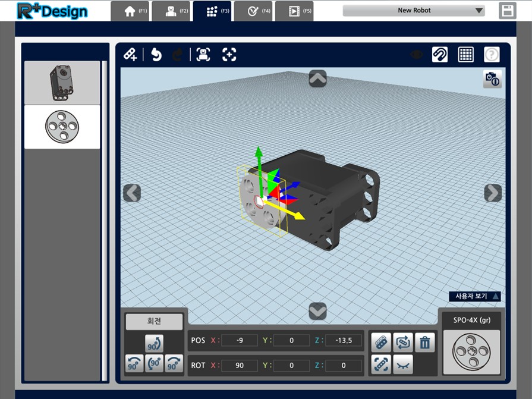Click the ROT X field
This screenshot has height=399, width=532.
click(239, 366)
